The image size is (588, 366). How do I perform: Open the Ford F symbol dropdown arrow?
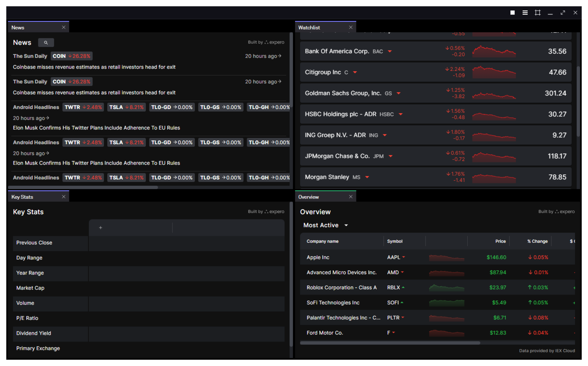click(x=393, y=332)
